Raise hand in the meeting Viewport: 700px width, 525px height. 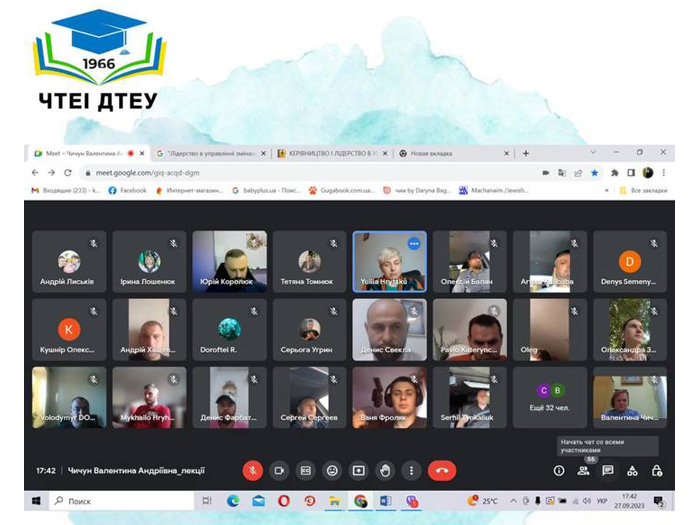click(385, 471)
